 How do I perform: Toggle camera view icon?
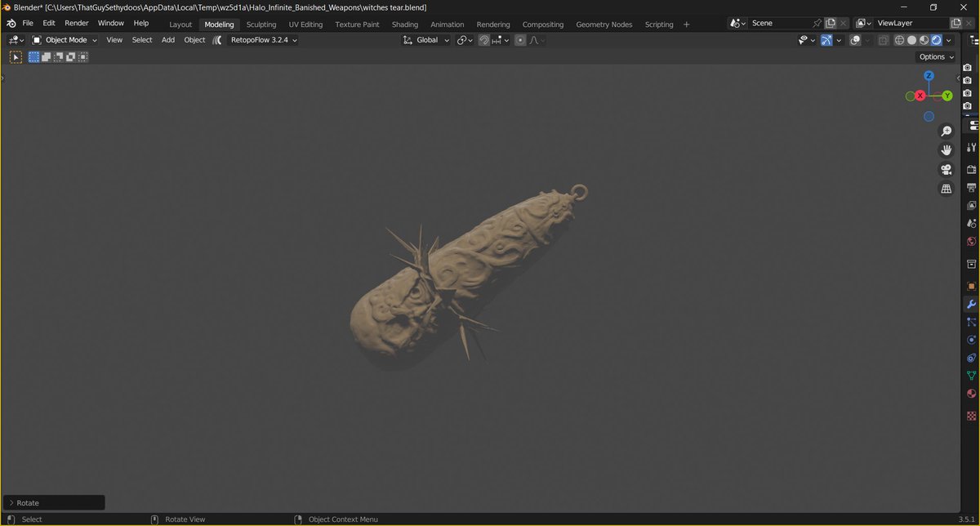947,170
